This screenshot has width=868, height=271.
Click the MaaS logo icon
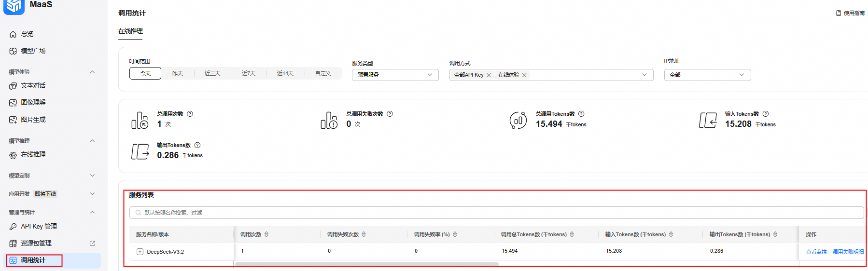point(14,6)
